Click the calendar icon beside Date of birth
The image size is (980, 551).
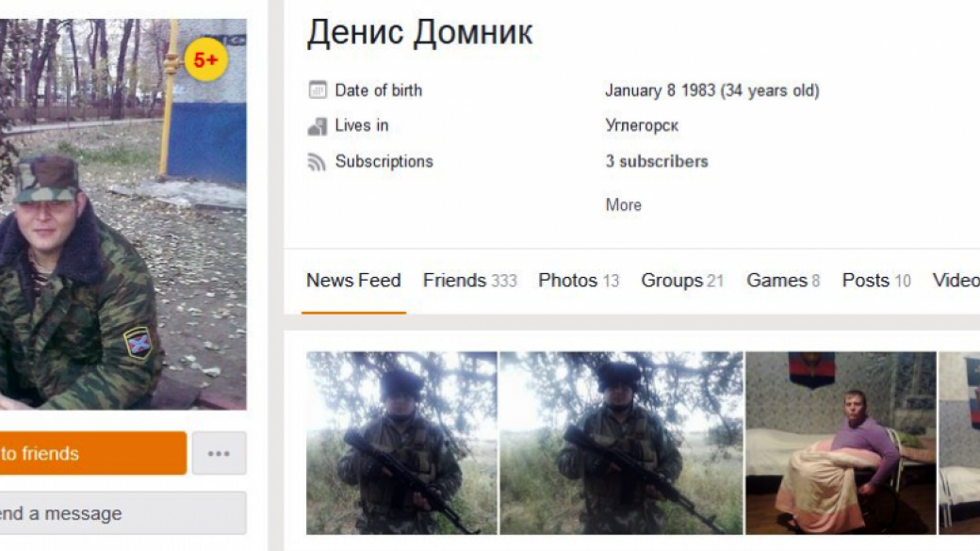click(x=318, y=90)
